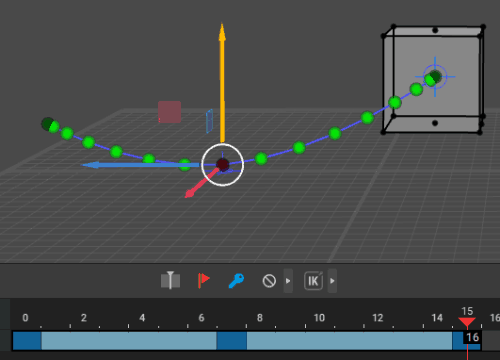This screenshot has height=360, width=500.
Task: Click frame 10 on the timeline ruler
Action: pos(319,318)
